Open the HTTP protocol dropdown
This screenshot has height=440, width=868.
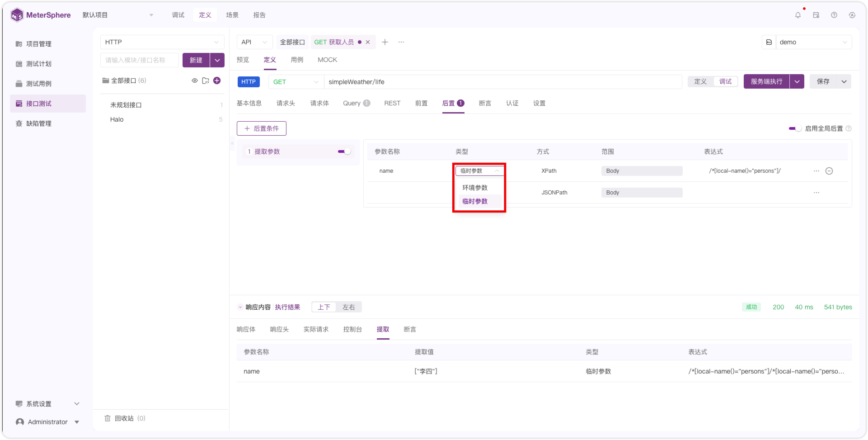pyautogui.click(x=162, y=42)
